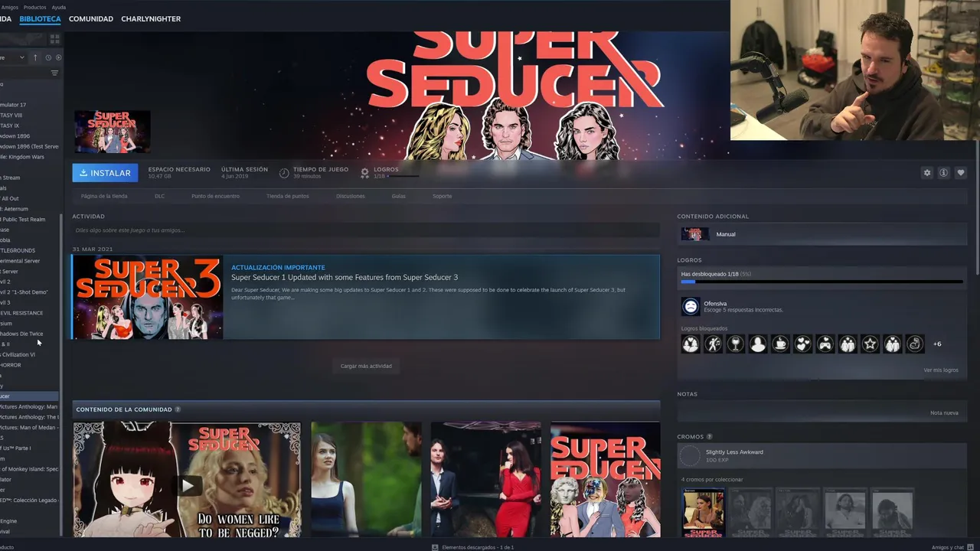Open the game settings gear icon
980x551 pixels.
(927, 173)
